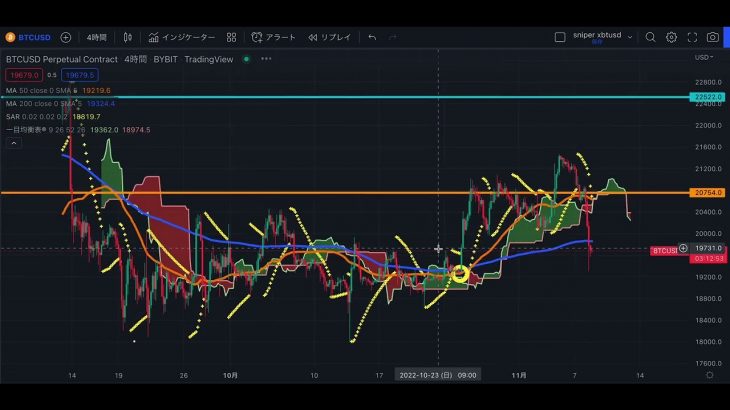The image size is (730, 410).
Task: Open the layout setup square icon
Action: click(560, 37)
